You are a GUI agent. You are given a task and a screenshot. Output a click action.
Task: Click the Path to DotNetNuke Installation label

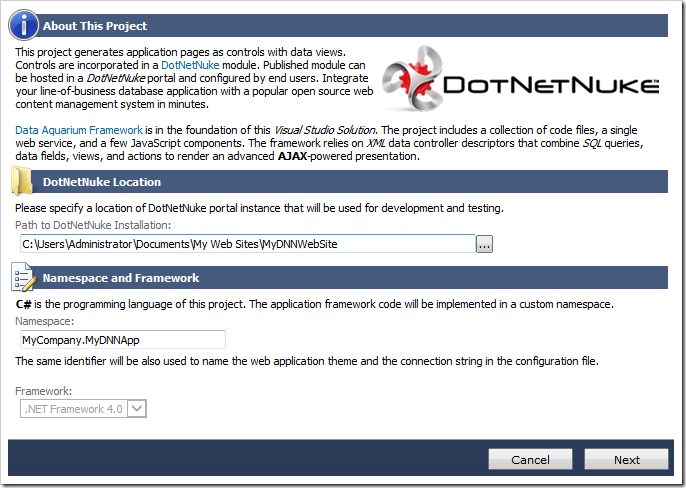tap(93, 225)
